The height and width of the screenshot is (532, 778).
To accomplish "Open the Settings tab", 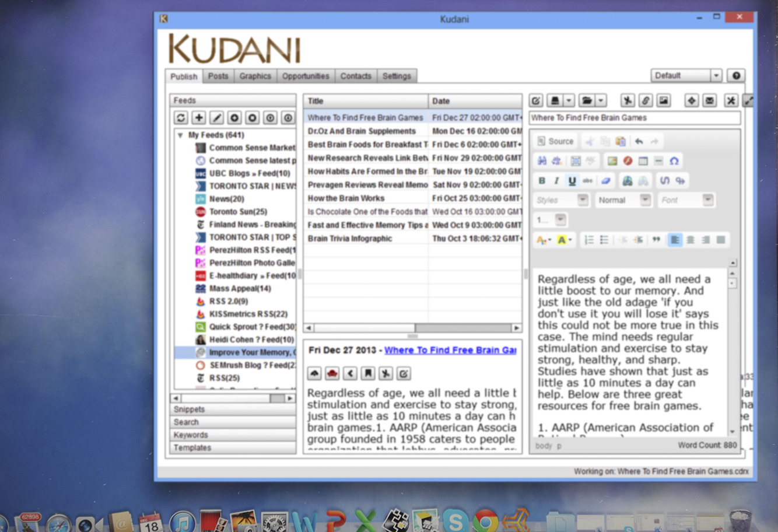I will (x=397, y=76).
